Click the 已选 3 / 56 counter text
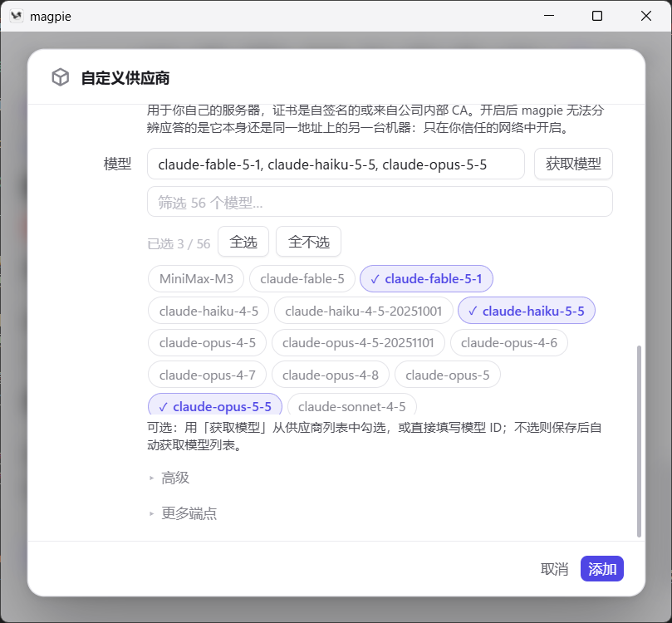This screenshot has height=623, width=672. (179, 244)
